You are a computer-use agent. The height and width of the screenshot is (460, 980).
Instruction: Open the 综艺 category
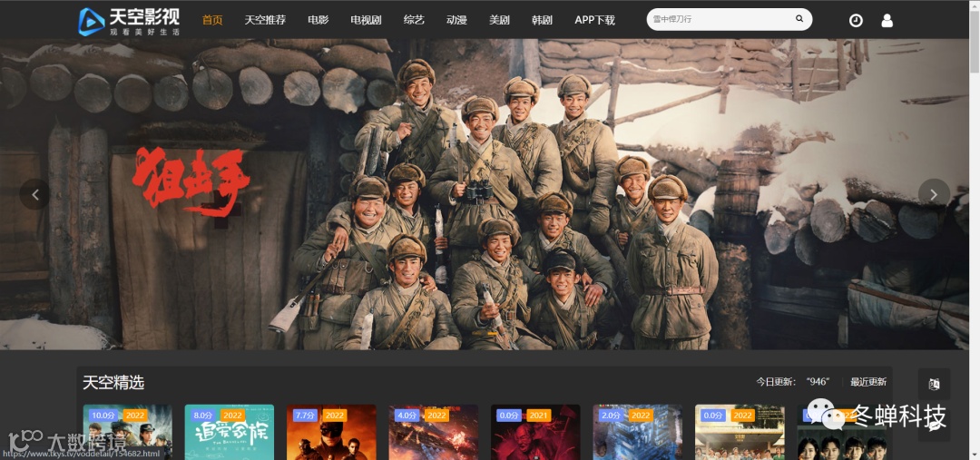pyautogui.click(x=414, y=20)
